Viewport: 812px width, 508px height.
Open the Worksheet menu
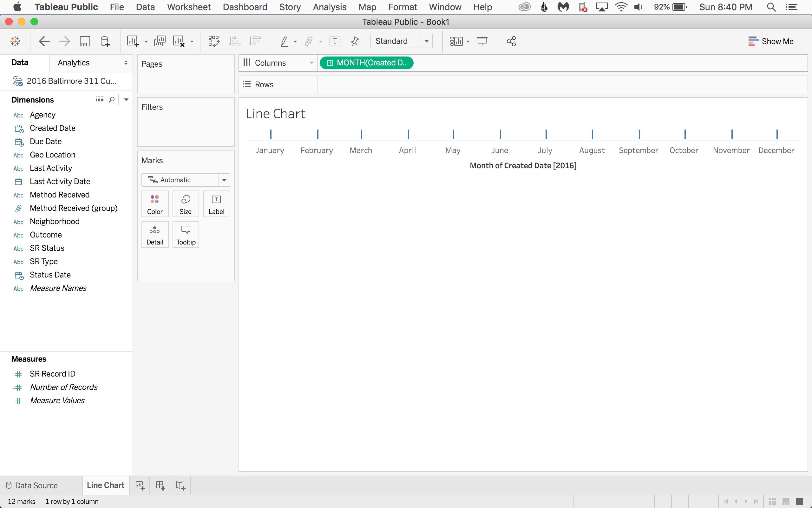189,7
